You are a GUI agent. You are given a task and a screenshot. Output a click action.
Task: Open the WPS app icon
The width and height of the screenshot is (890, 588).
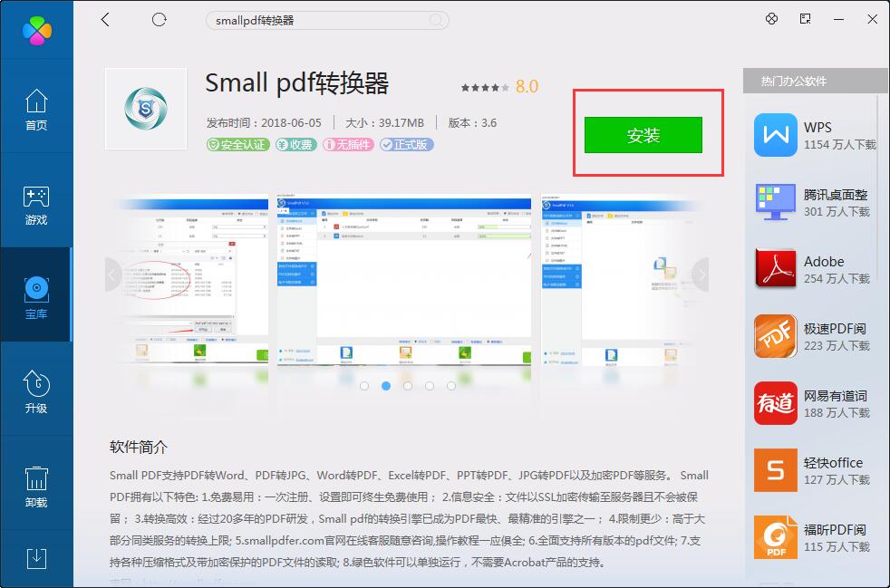(x=775, y=135)
